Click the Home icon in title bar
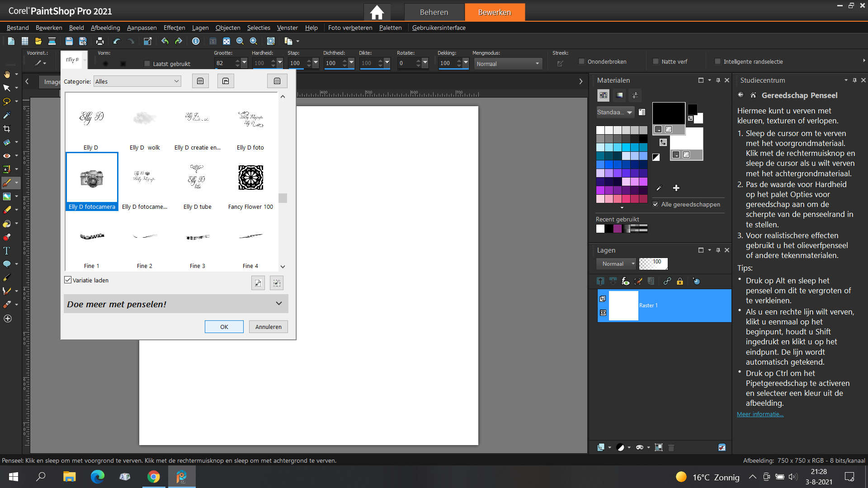Screen dimensions: 868x488 377,12
